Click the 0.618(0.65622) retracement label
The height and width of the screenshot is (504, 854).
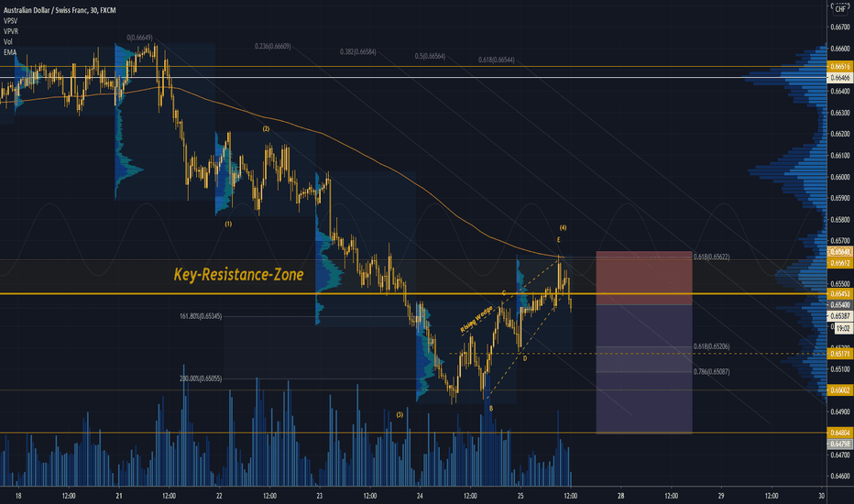point(711,257)
